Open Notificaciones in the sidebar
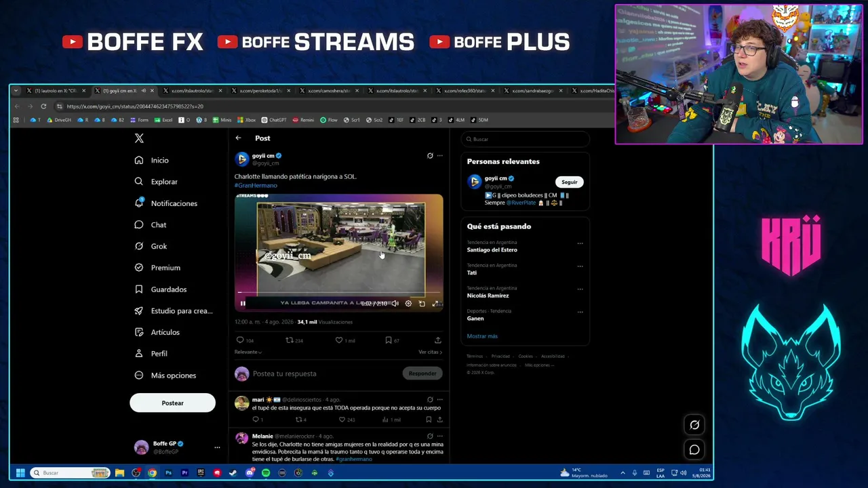The width and height of the screenshot is (868, 488). coord(165,203)
